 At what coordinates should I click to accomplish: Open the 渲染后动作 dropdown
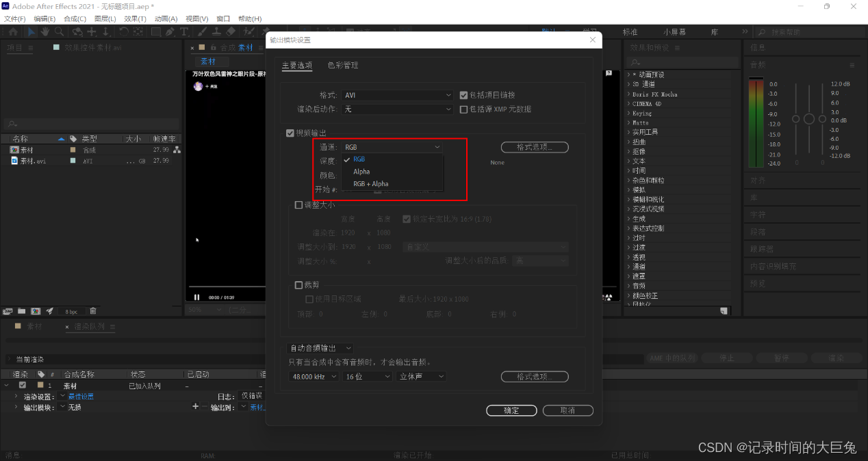click(398, 109)
